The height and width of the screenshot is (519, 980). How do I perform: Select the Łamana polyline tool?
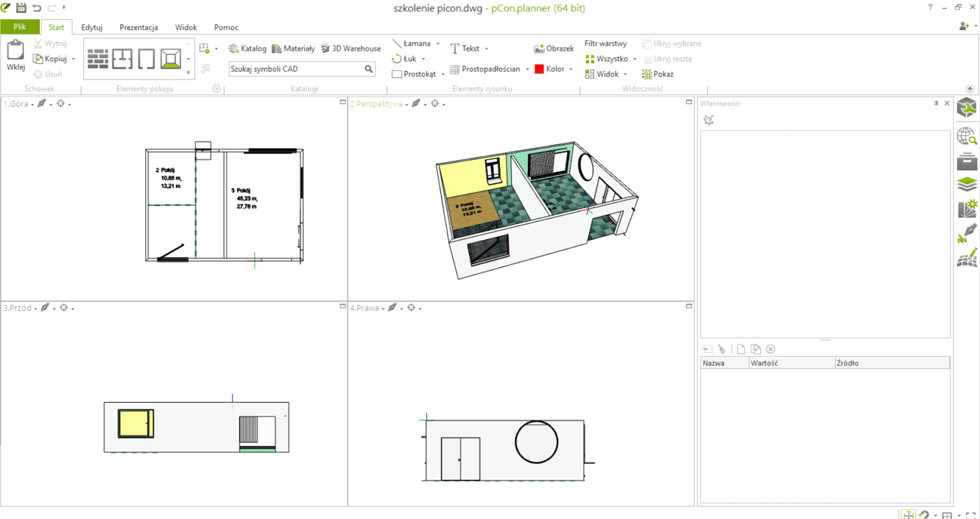click(412, 43)
